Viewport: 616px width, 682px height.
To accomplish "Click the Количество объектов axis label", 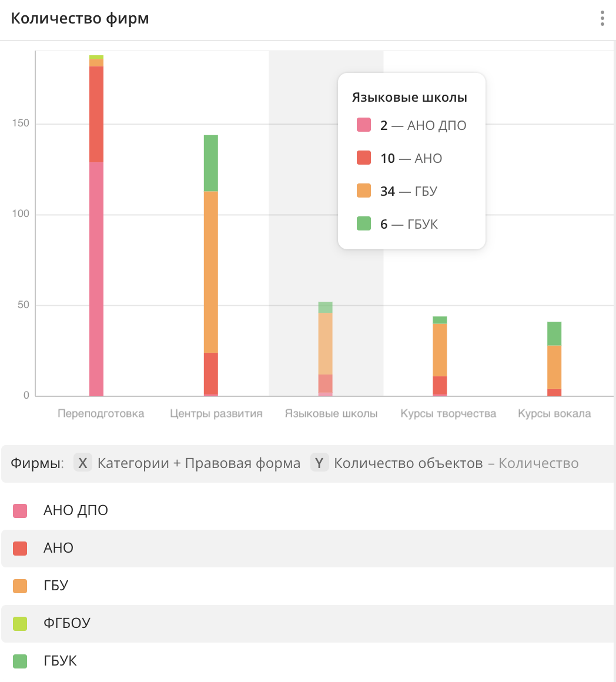I will point(408,463).
